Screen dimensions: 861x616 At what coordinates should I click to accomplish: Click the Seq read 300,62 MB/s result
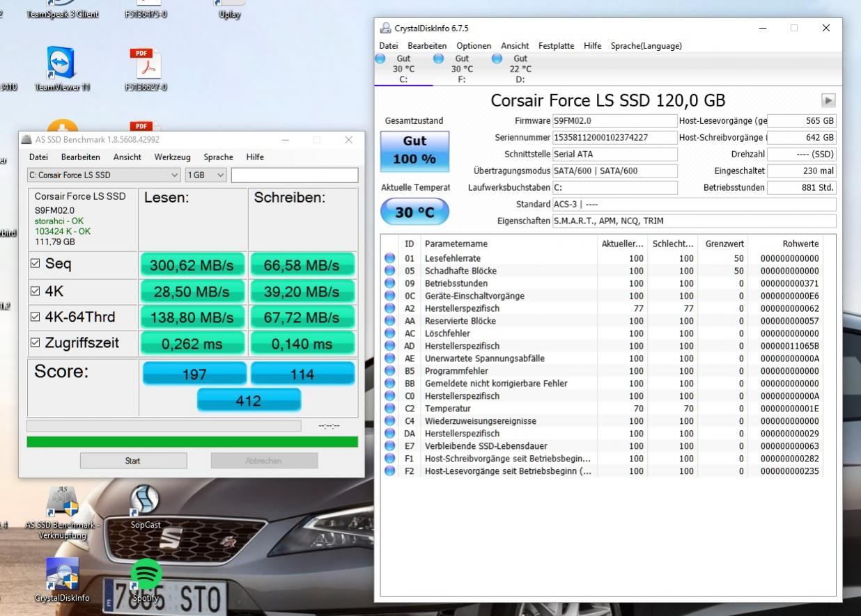pos(194,265)
